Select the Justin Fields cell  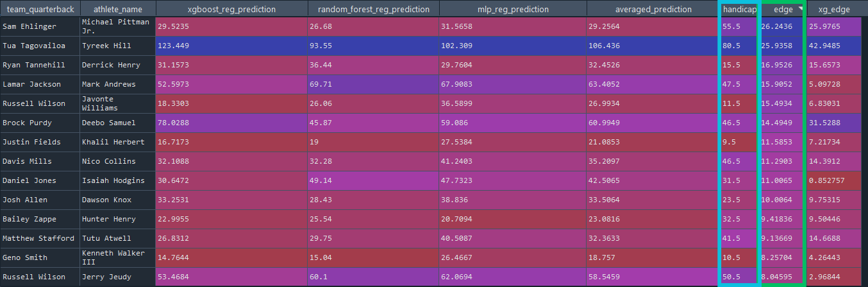click(x=40, y=143)
